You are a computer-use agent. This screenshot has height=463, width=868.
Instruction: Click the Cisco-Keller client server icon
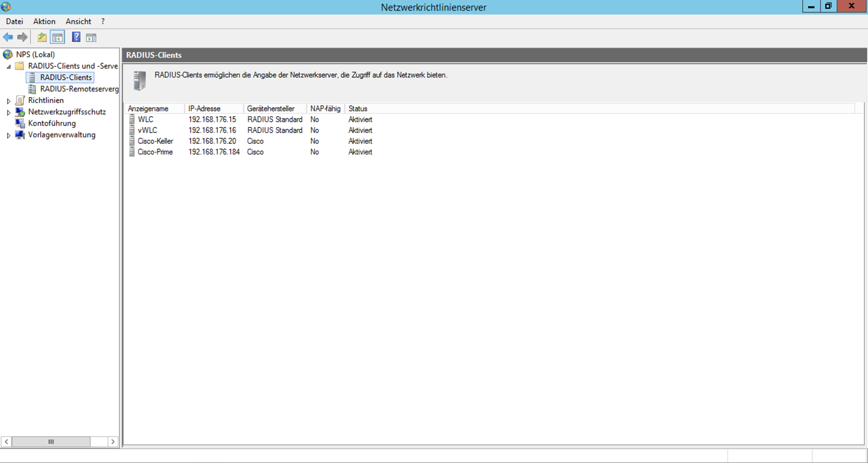[x=132, y=141]
